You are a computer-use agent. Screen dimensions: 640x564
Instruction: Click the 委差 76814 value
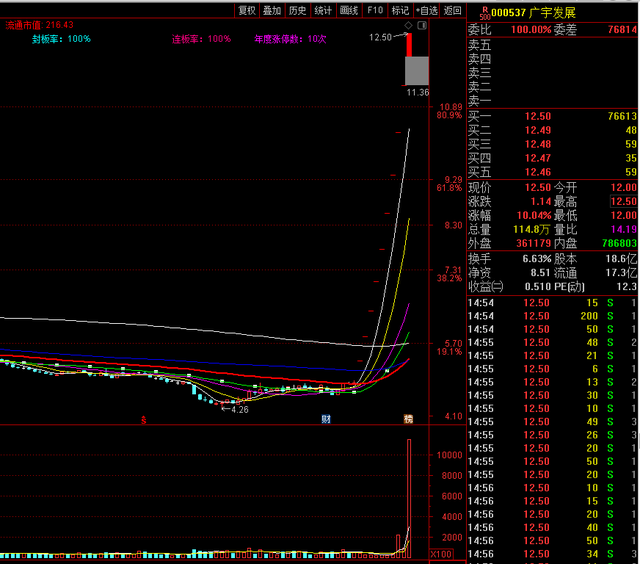(622, 29)
